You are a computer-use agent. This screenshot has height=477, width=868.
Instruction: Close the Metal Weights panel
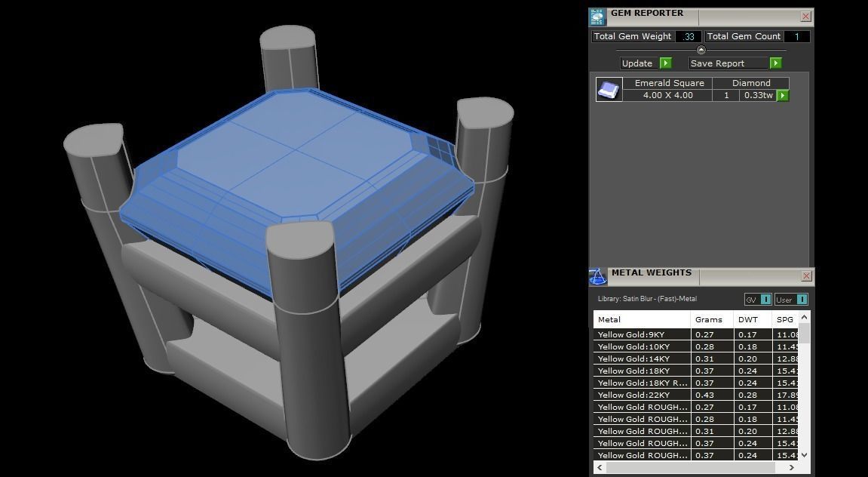(x=807, y=276)
